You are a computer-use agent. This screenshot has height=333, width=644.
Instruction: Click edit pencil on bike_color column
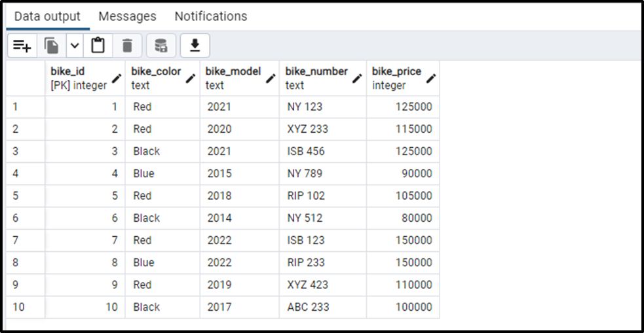click(191, 79)
